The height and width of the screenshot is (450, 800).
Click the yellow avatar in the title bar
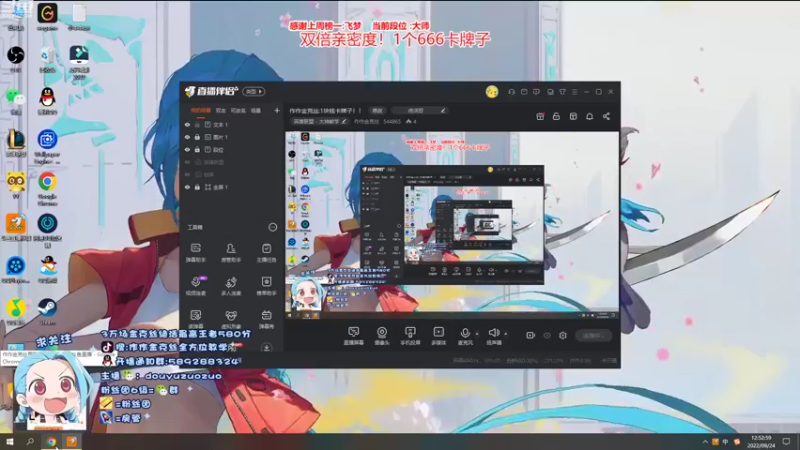click(x=492, y=91)
